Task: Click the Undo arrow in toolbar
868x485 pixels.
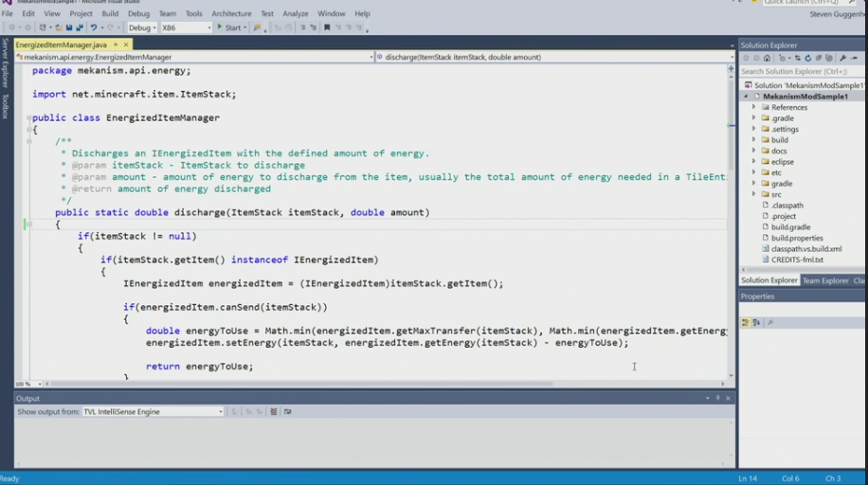Action: point(94,28)
